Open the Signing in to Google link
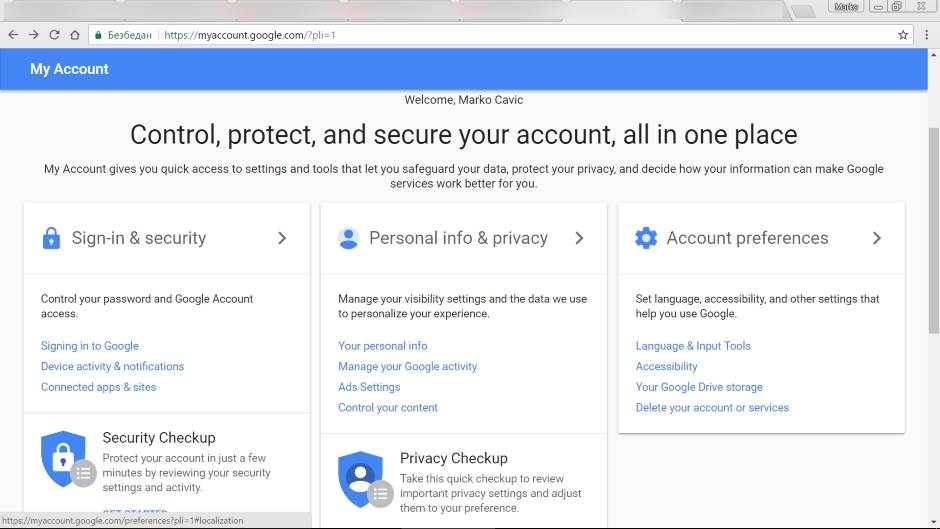This screenshot has width=940, height=529. [x=90, y=346]
